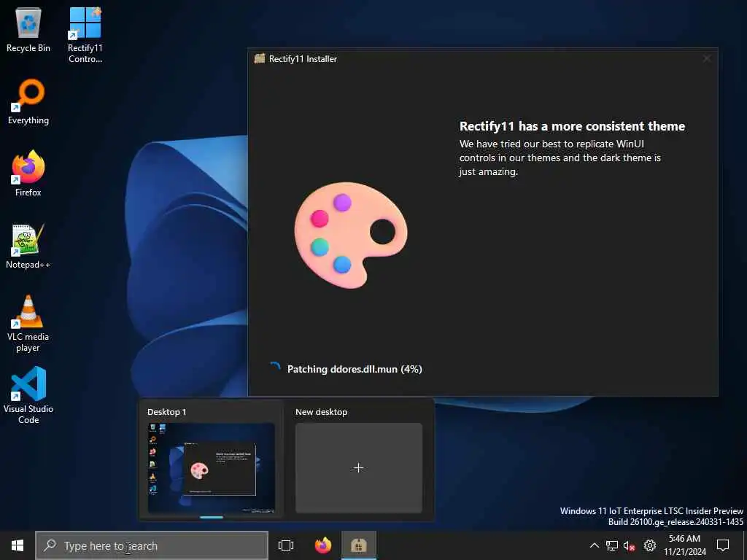Click the Type here to search box

click(152, 545)
